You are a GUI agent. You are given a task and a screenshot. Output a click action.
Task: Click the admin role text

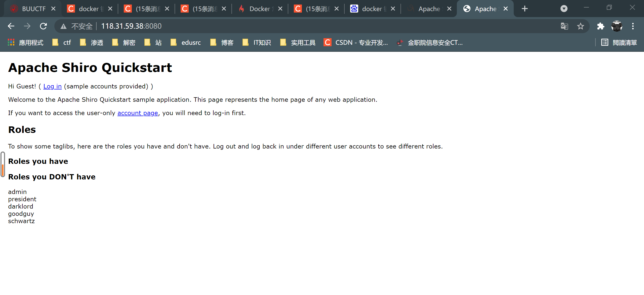17,192
